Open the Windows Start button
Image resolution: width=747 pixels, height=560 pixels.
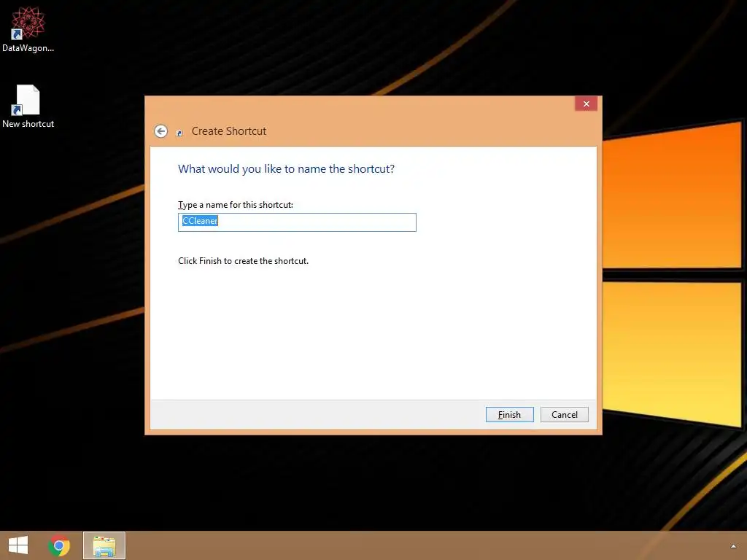pos(18,545)
